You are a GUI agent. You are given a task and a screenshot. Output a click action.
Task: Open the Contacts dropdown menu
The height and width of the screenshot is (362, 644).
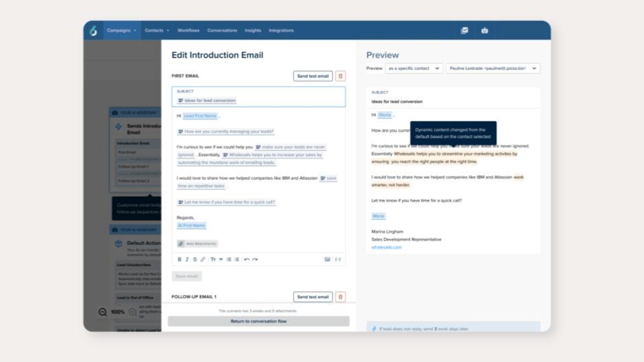[x=157, y=31]
